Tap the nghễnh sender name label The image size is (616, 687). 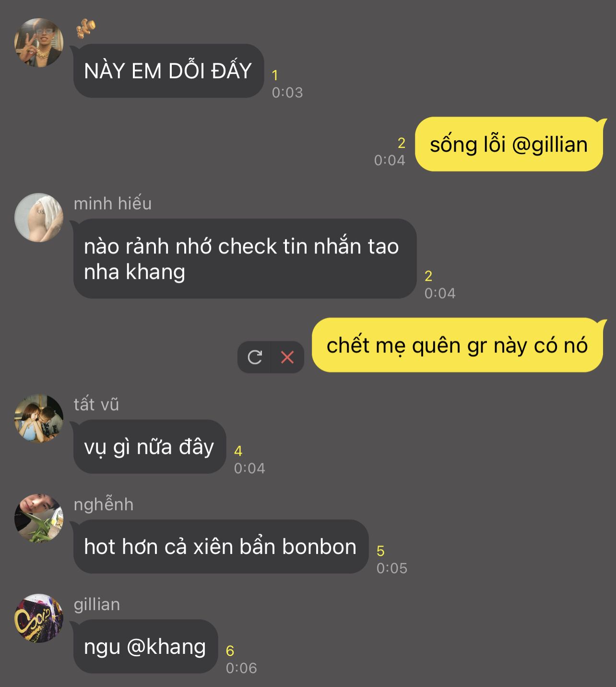click(x=104, y=505)
